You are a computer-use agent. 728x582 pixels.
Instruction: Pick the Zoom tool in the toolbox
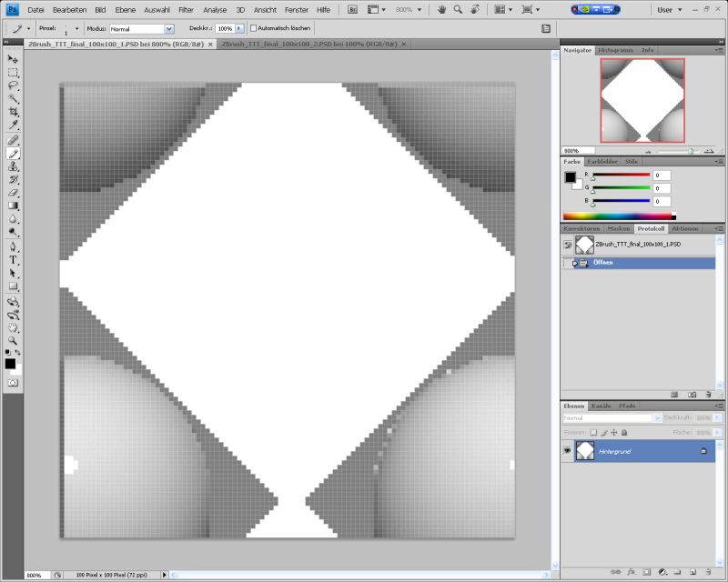point(13,340)
